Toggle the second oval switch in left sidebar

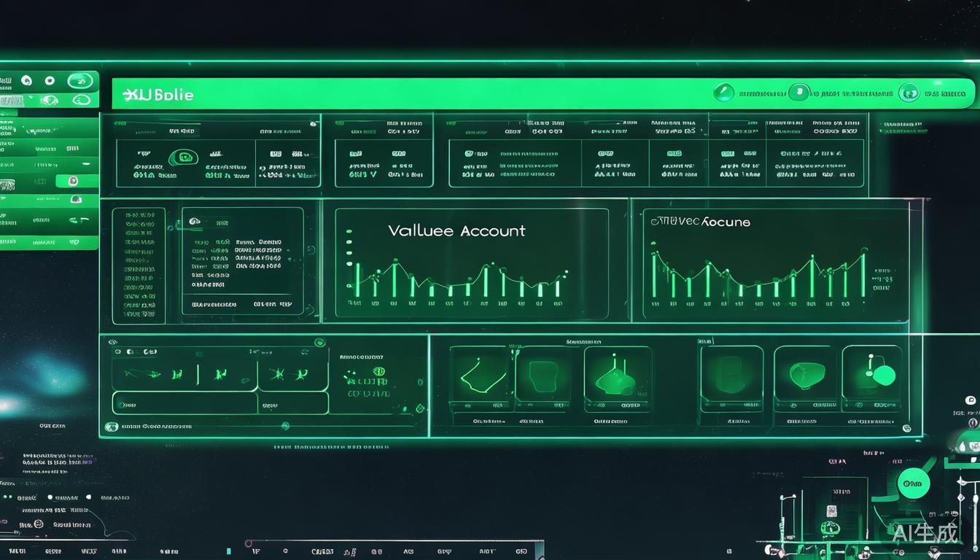pyautogui.click(x=81, y=100)
